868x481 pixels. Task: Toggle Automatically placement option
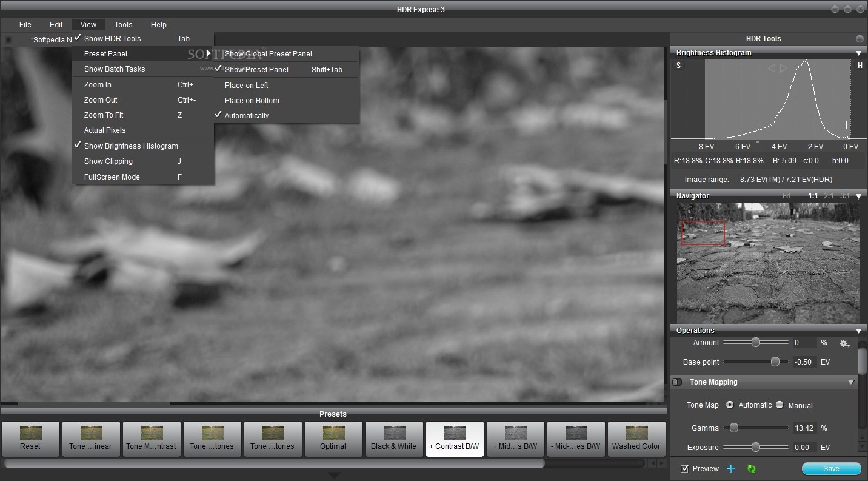point(286,115)
